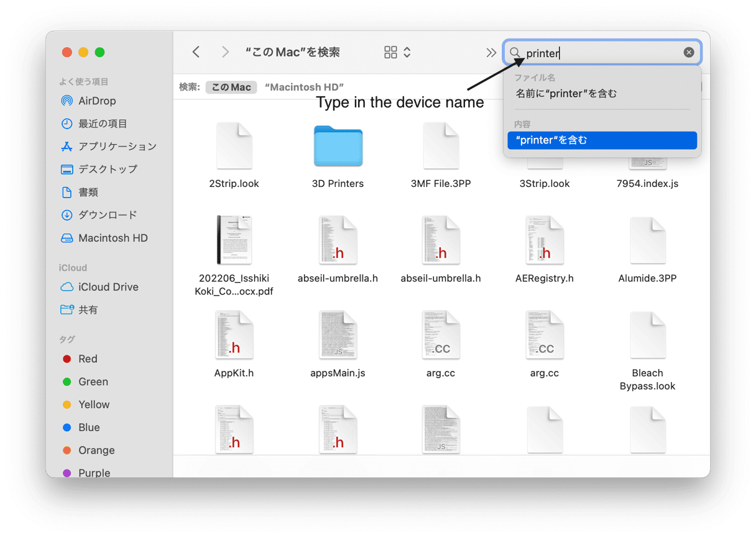756x538 pixels.
Task: Select the AppKit.h file
Action: pos(234,345)
